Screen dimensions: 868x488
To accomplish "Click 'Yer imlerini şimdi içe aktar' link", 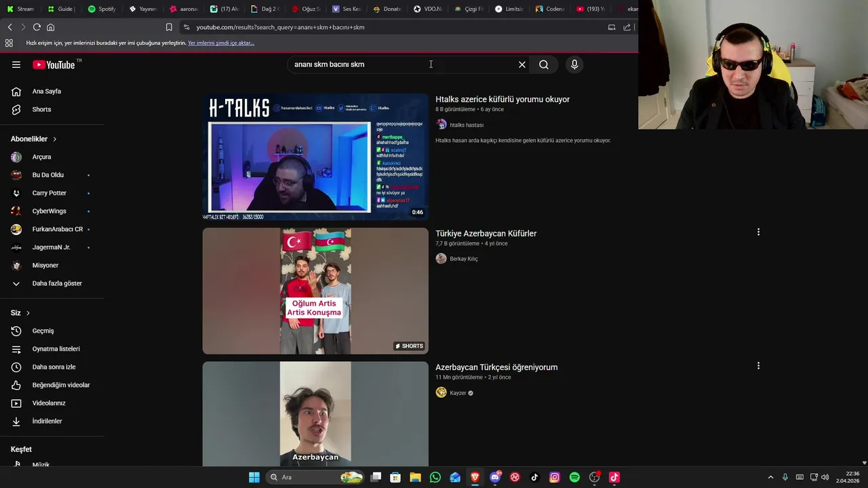I will point(221,43).
